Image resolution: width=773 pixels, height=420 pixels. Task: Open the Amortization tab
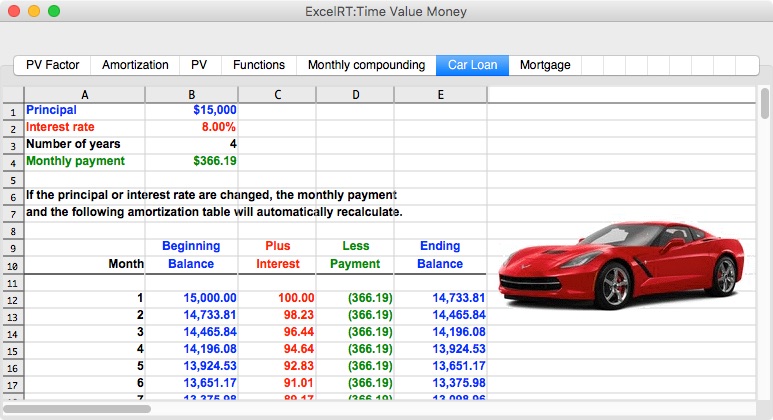click(135, 65)
